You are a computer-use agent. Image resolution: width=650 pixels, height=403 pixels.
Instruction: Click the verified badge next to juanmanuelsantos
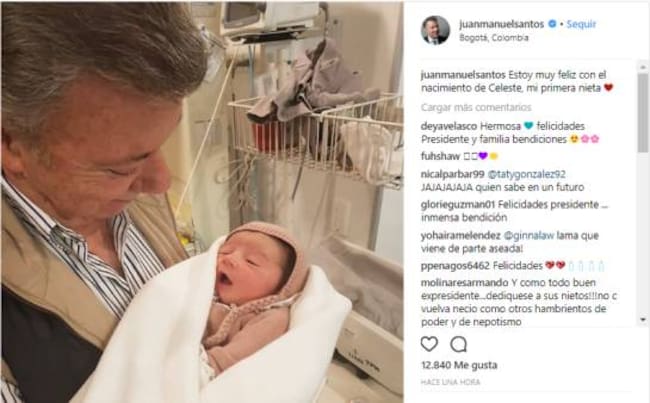tap(552, 24)
